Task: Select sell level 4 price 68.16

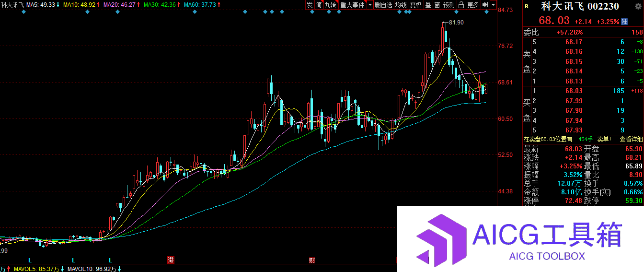Action: point(574,52)
